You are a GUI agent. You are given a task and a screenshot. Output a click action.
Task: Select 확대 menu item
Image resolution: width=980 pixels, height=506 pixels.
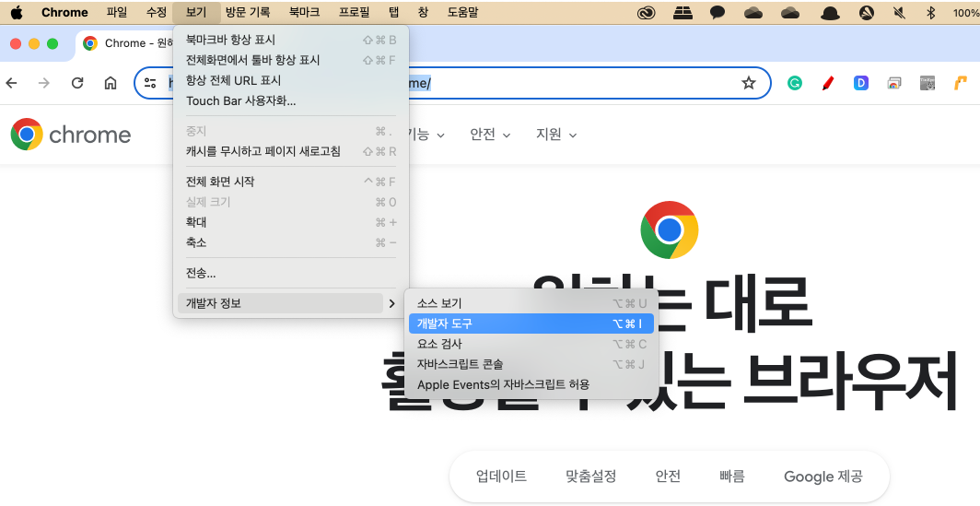pos(291,222)
